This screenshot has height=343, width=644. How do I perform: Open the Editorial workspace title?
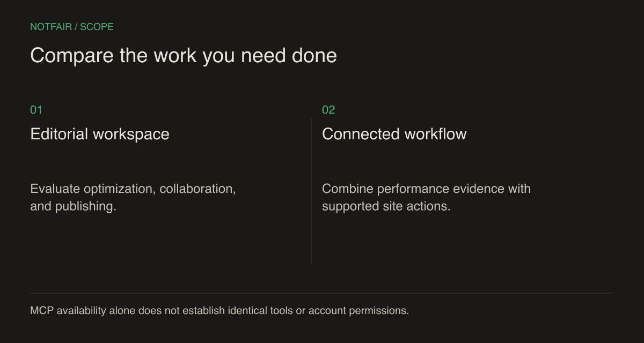[100, 134]
